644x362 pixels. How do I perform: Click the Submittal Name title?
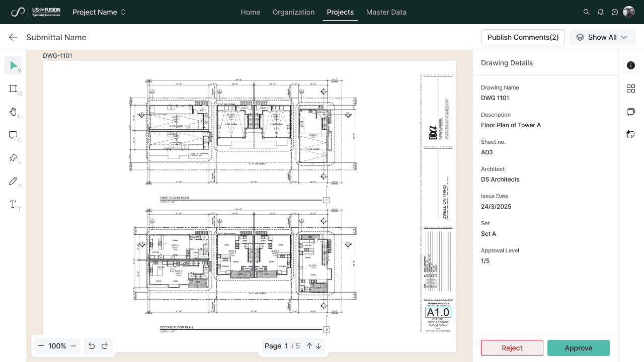[56, 37]
